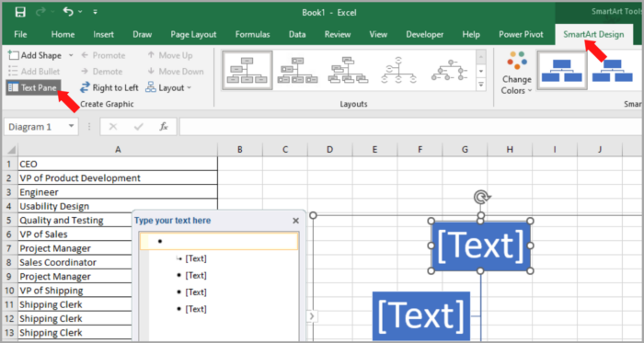Select the second SmartArt style thumbnail

point(612,71)
